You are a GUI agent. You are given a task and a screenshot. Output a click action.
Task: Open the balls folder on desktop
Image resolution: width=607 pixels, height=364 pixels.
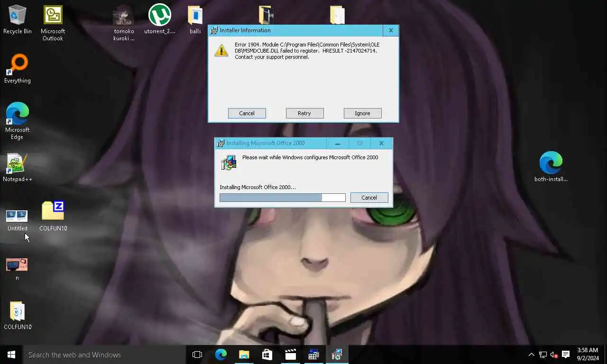click(195, 20)
